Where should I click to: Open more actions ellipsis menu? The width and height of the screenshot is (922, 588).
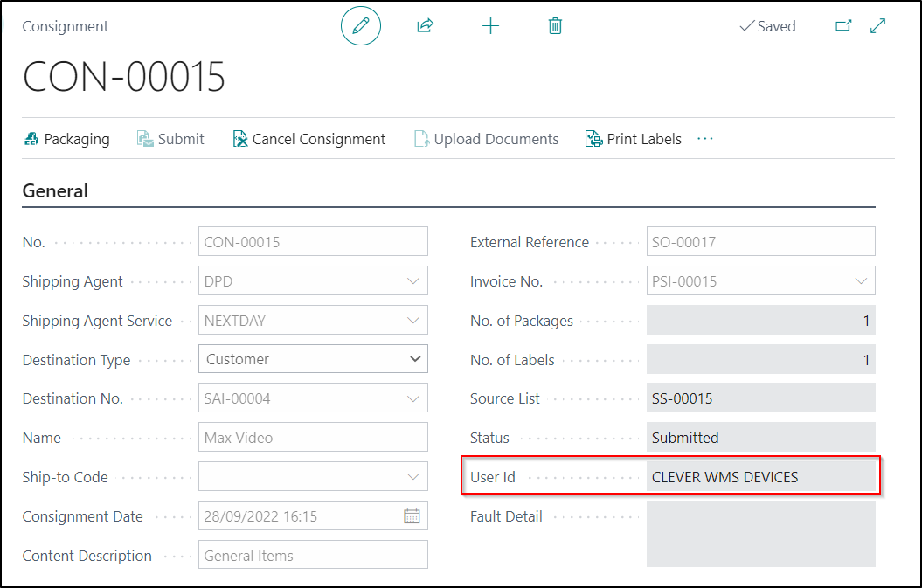click(x=705, y=139)
